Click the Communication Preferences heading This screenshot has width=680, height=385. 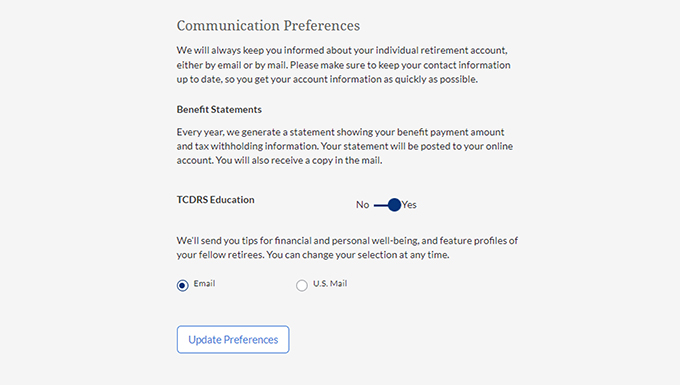pos(268,26)
